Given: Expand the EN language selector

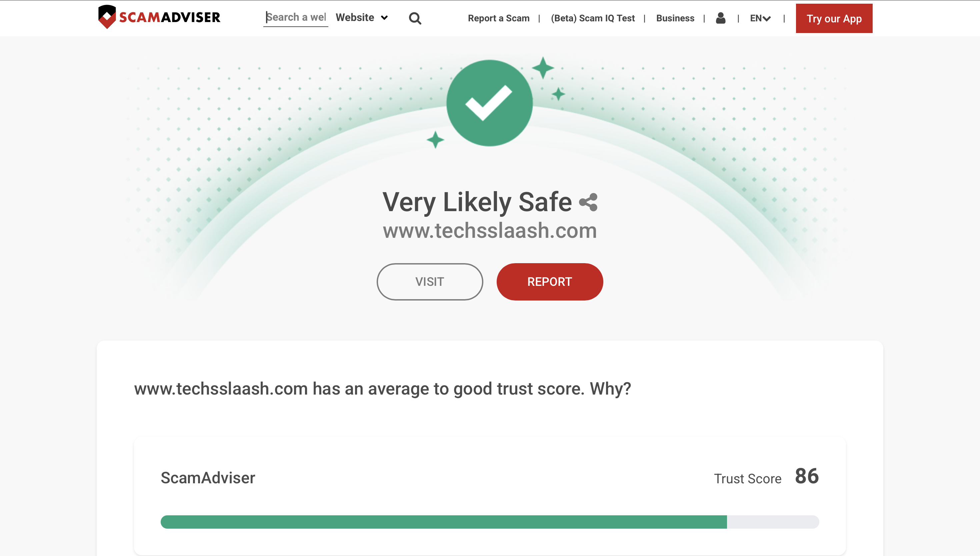Looking at the screenshot, I should click(x=760, y=18).
